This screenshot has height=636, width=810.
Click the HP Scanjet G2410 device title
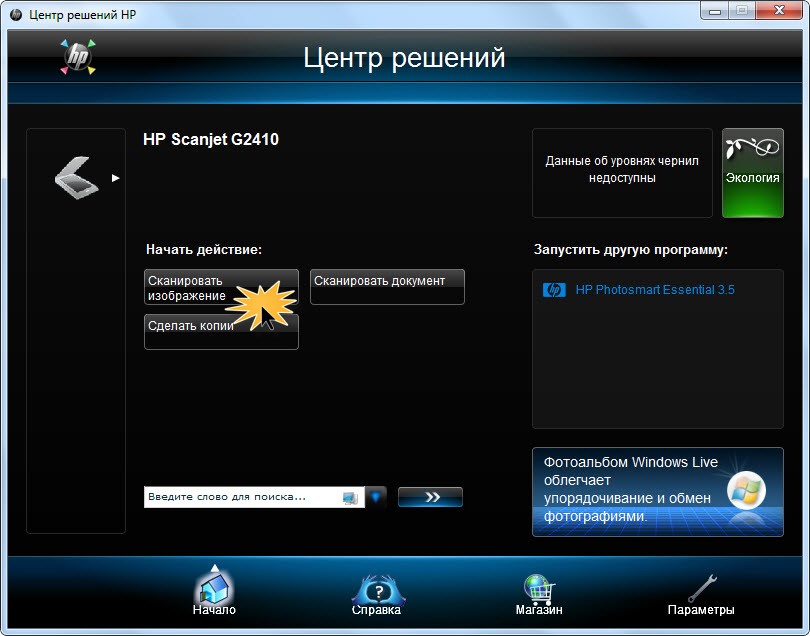tap(211, 139)
